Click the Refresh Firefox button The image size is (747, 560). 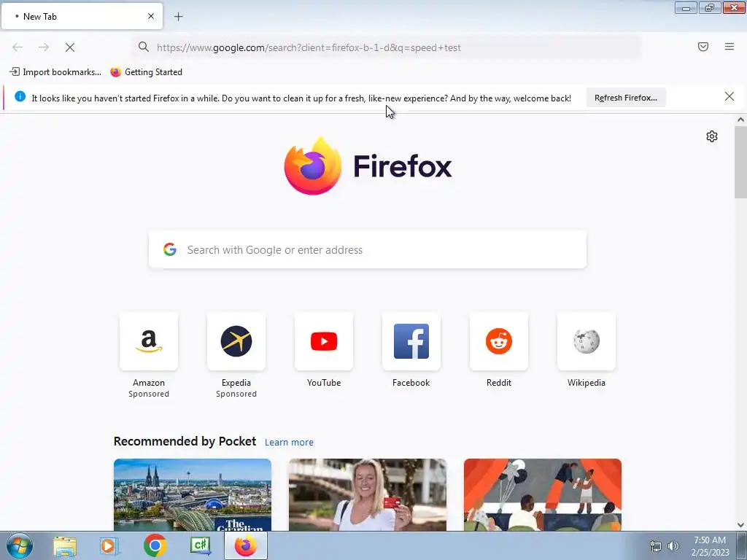[x=625, y=98]
